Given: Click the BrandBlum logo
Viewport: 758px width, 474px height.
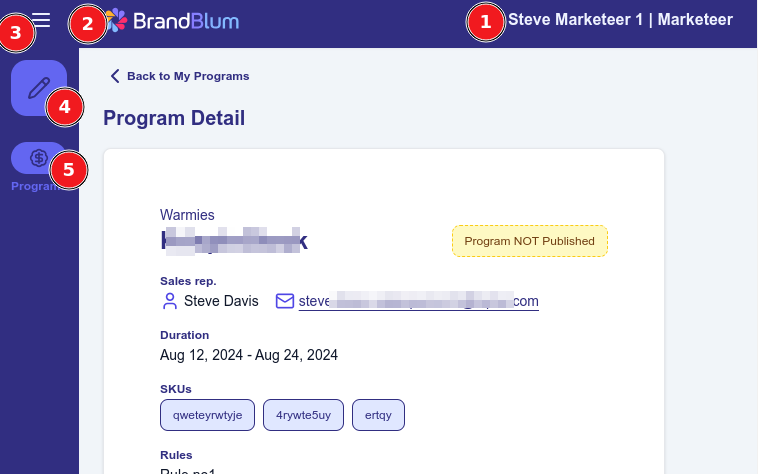Looking at the screenshot, I should [172, 19].
